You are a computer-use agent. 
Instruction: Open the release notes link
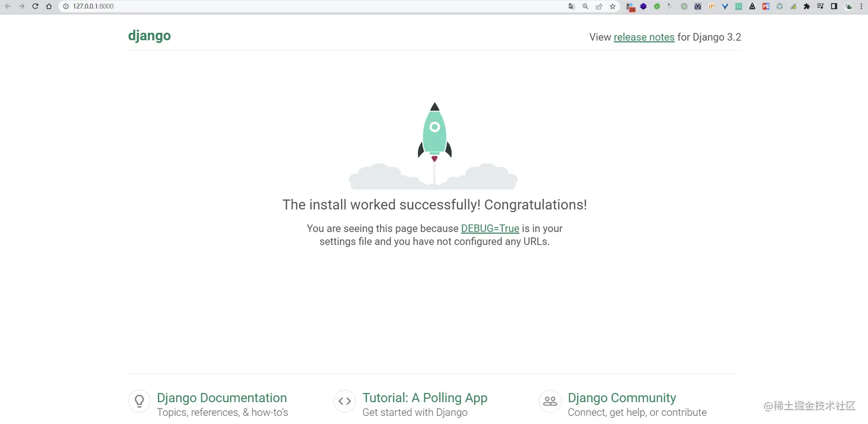[x=644, y=37]
